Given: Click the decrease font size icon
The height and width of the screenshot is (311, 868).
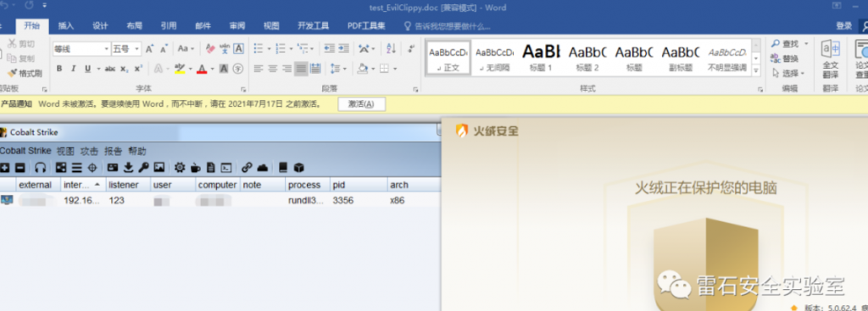Looking at the screenshot, I should (x=164, y=48).
